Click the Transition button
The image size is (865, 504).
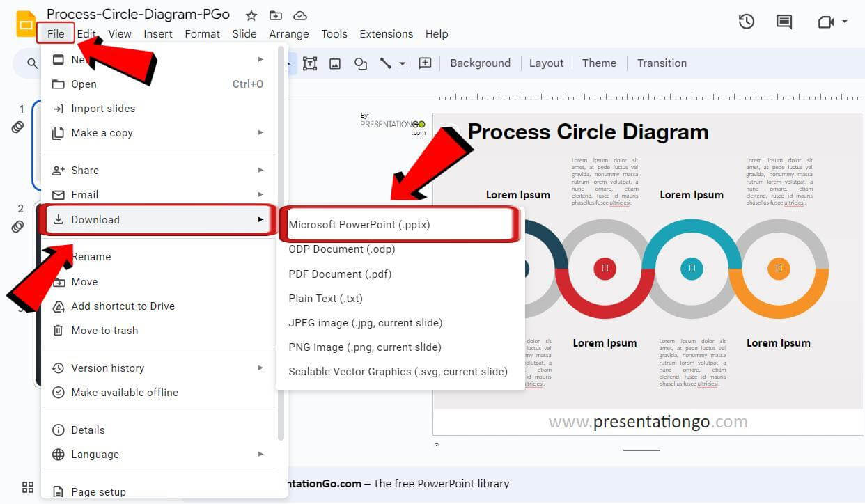661,63
